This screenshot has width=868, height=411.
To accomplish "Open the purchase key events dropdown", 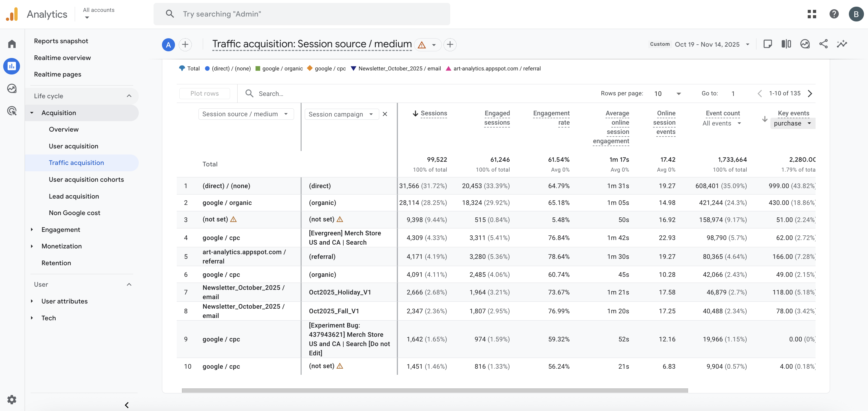I will (x=792, y=123).
